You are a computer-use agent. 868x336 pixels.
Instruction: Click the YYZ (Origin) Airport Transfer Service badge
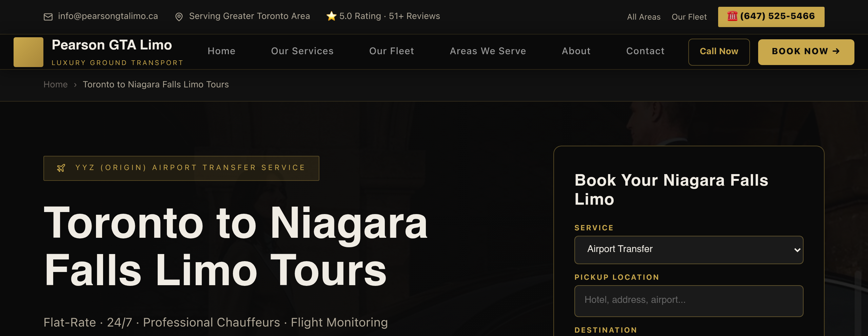click(181, 168)
